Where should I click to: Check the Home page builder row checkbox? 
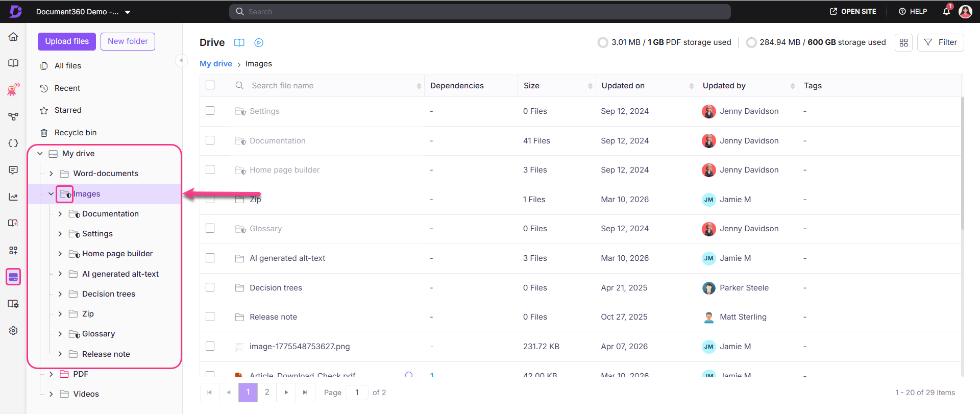pyautogui.click(x=210, y=169)
